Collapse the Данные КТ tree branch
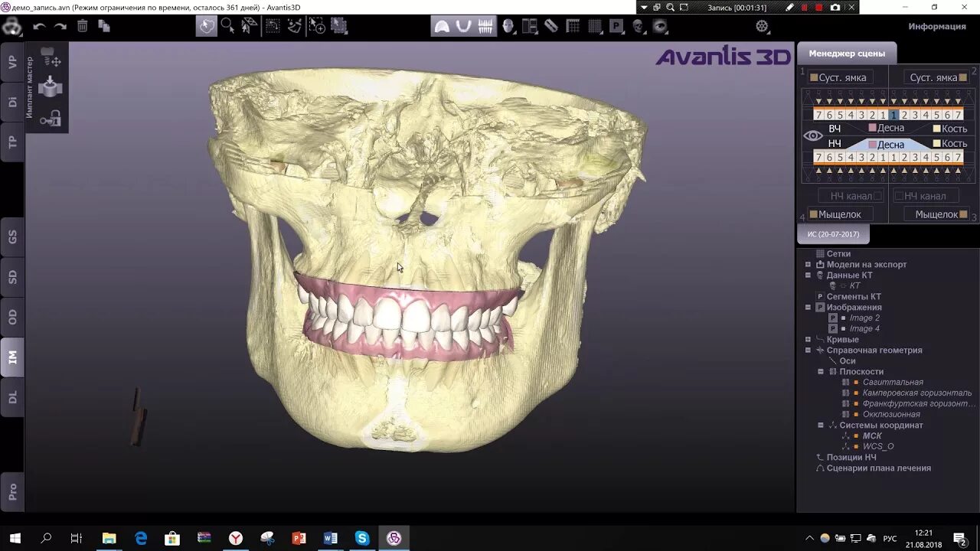 808,274
